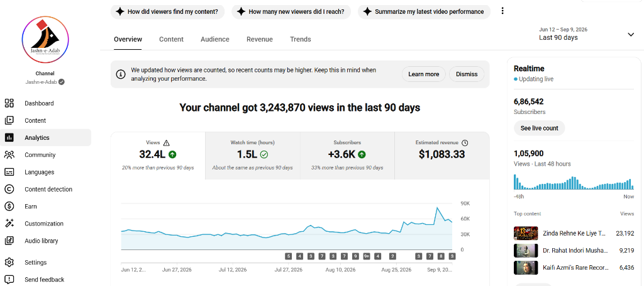Screen dimensions: 644x286
Task: Click the chart marker labeled 2
Action: click(x=392, y=256)
